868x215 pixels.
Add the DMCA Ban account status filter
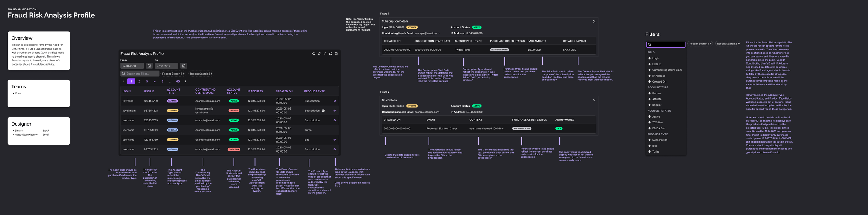(x=649, y=128)
